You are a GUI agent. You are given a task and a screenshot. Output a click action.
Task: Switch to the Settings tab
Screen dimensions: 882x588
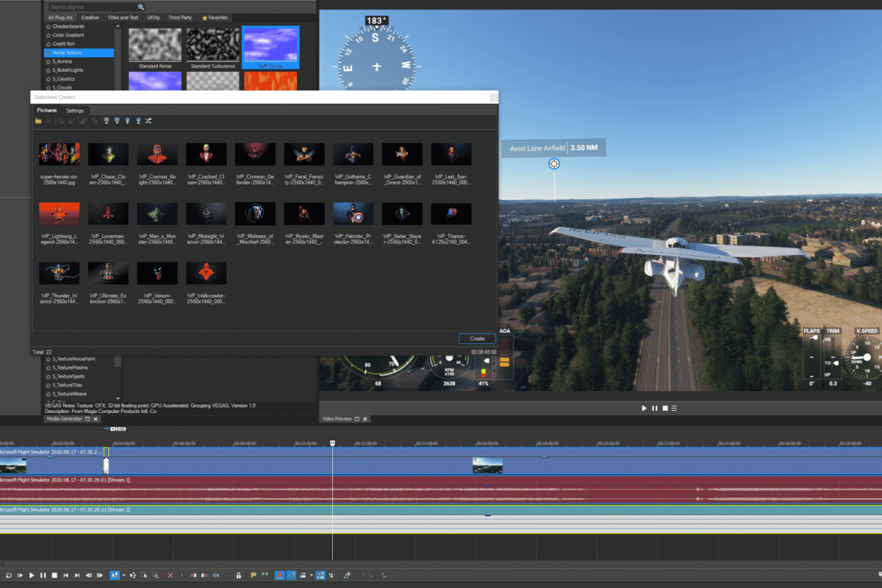pyautogui.click(x=75, y=110)
